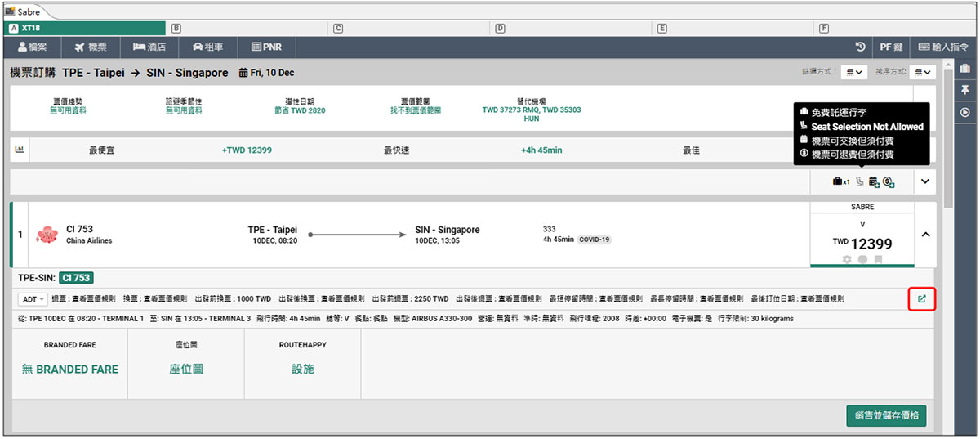Click the COVID-19 badge
980x439 pixels.
595,240
